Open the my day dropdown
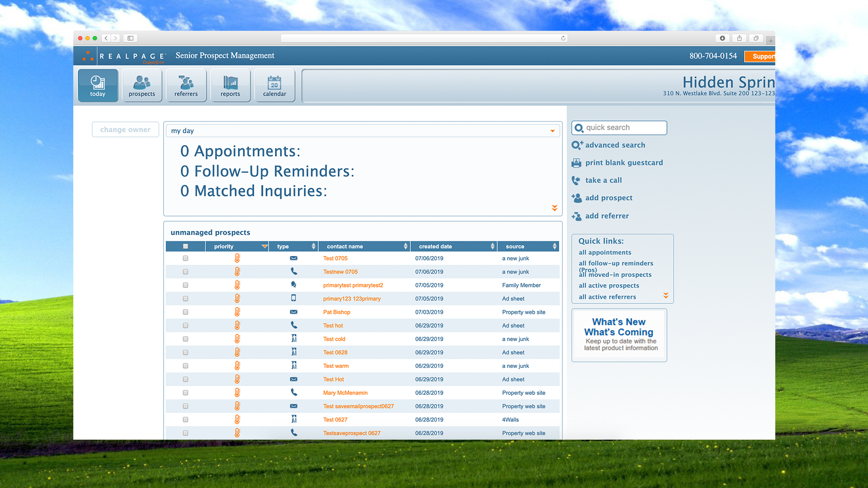 (552, 131)
